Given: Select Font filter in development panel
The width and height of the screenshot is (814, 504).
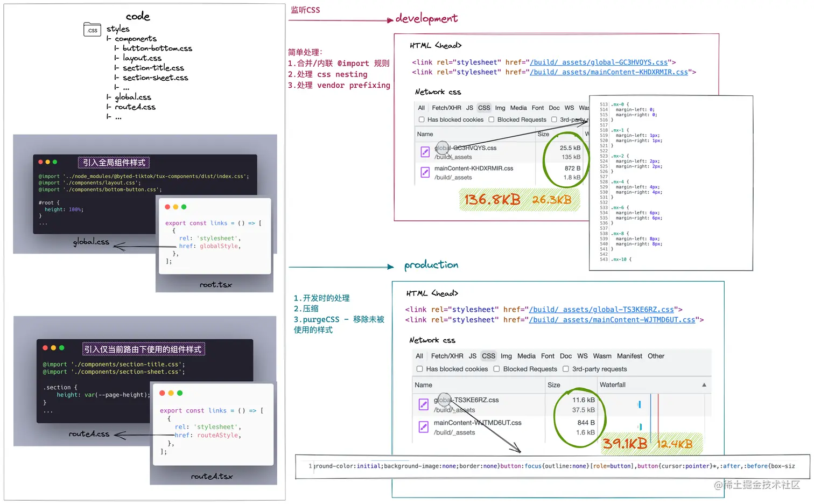Looking at the screenshot, I should tap(538, 108).
